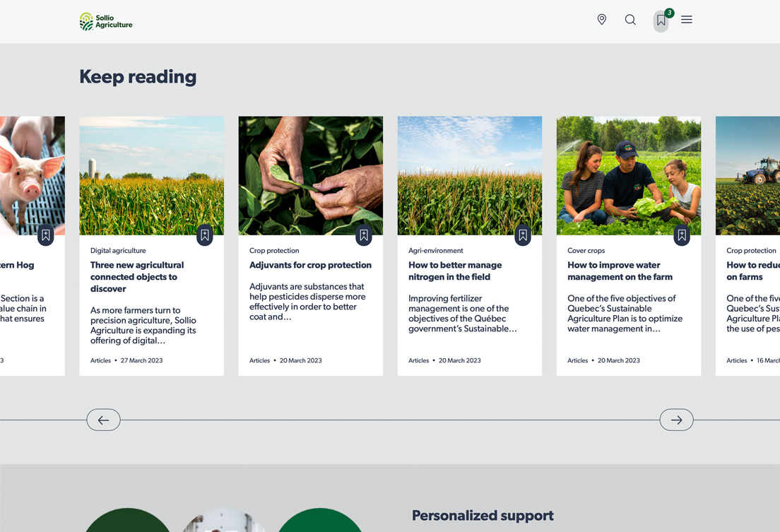
Task: Bookmark the Adjuvants for crop protection article
Action: point(364,235)
